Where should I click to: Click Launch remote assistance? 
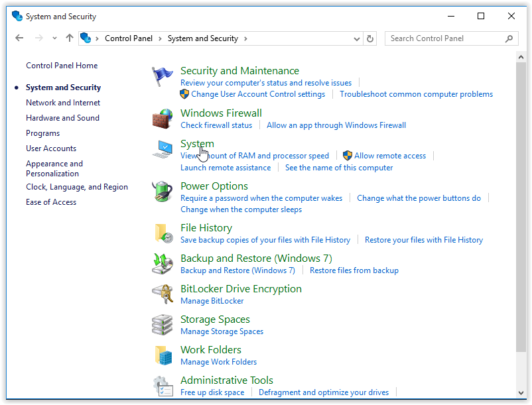click(x=226, y=168)
